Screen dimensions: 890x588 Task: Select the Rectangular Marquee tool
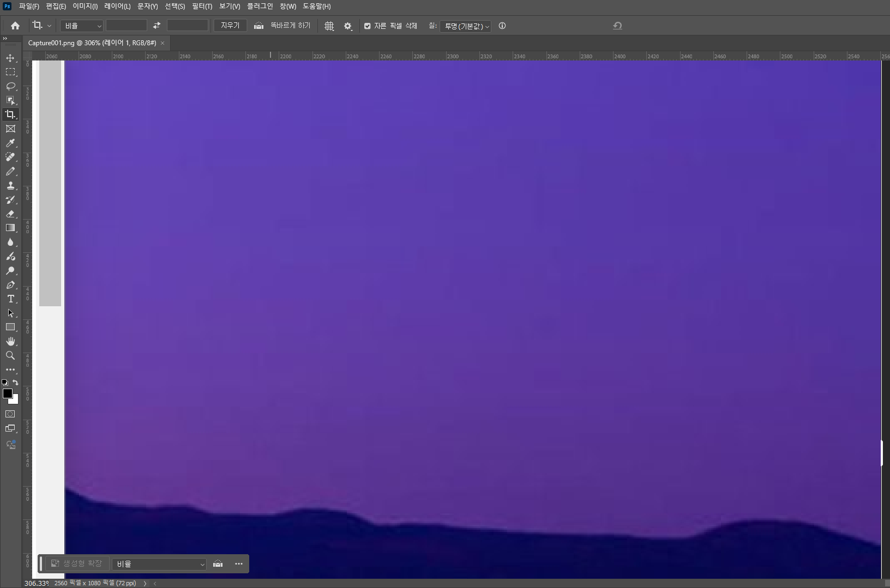[10, 72]
